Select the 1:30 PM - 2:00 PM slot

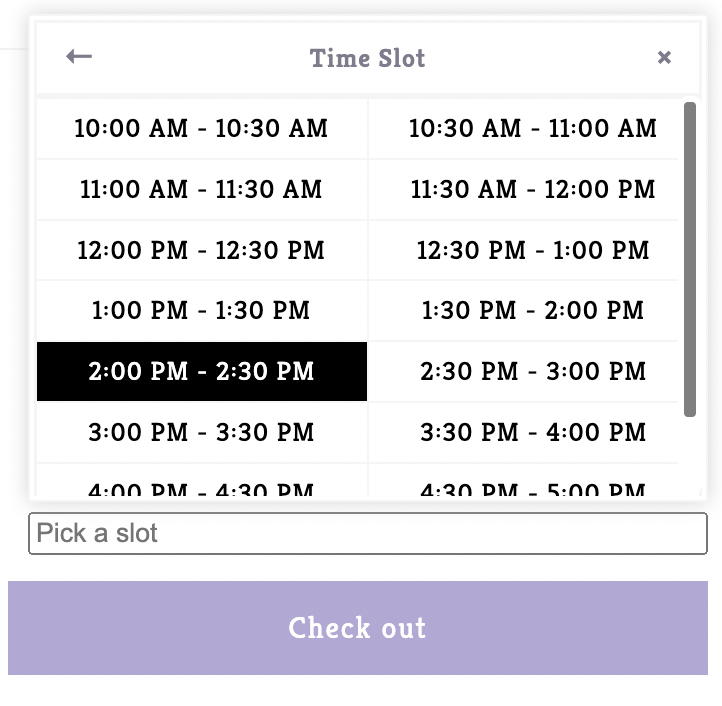[524, 310]
